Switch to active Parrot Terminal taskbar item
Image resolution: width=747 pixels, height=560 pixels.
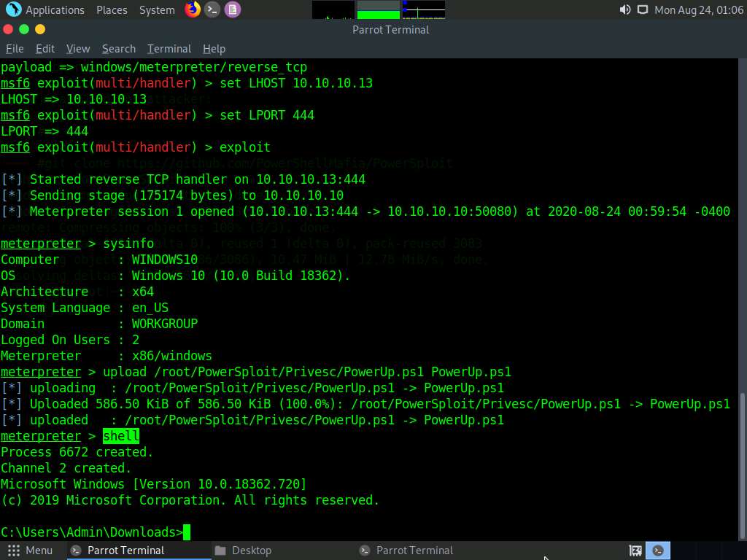[x=138, y=551]
